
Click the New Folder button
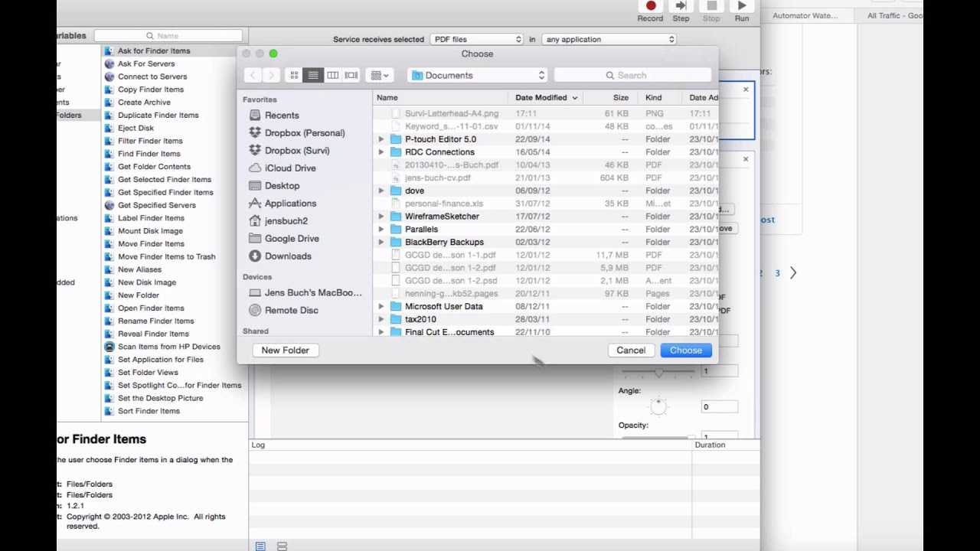286,350
